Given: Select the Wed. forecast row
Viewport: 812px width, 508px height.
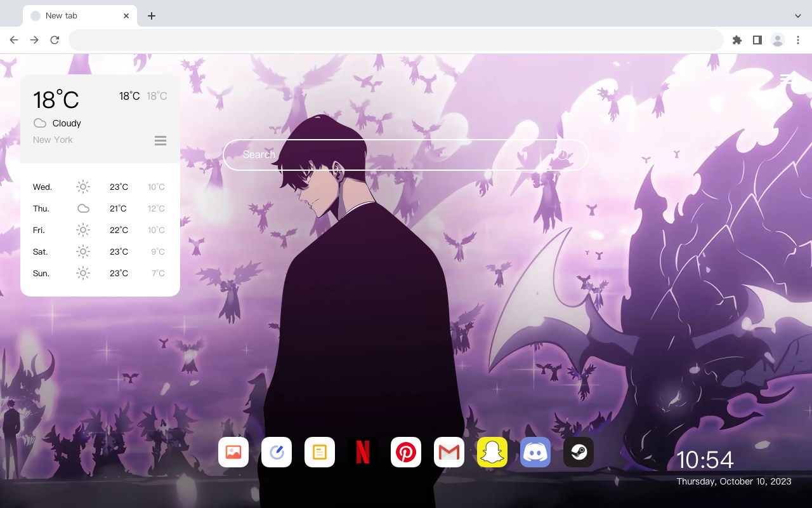Looking at the screenshot, I should tap(100, 187).
